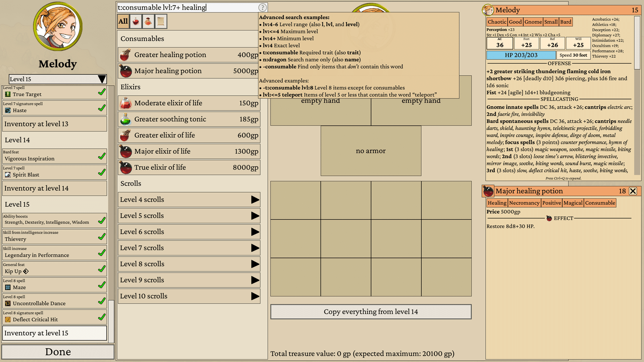Open Inventory at level 13
This screenshot has width=644, height=362.
point(55,124)
